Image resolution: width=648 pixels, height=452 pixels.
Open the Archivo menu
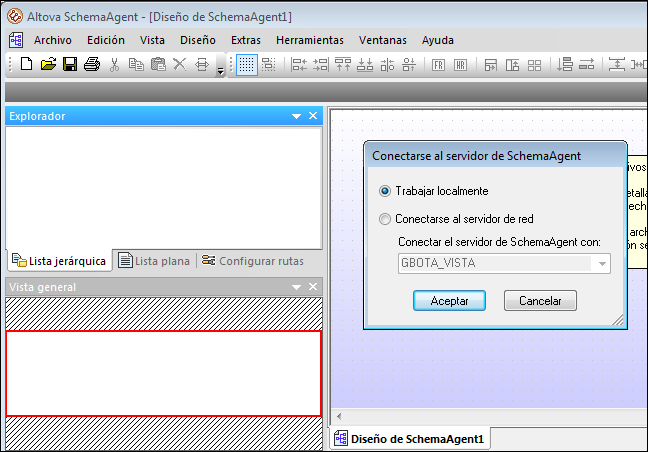[53, 40]
